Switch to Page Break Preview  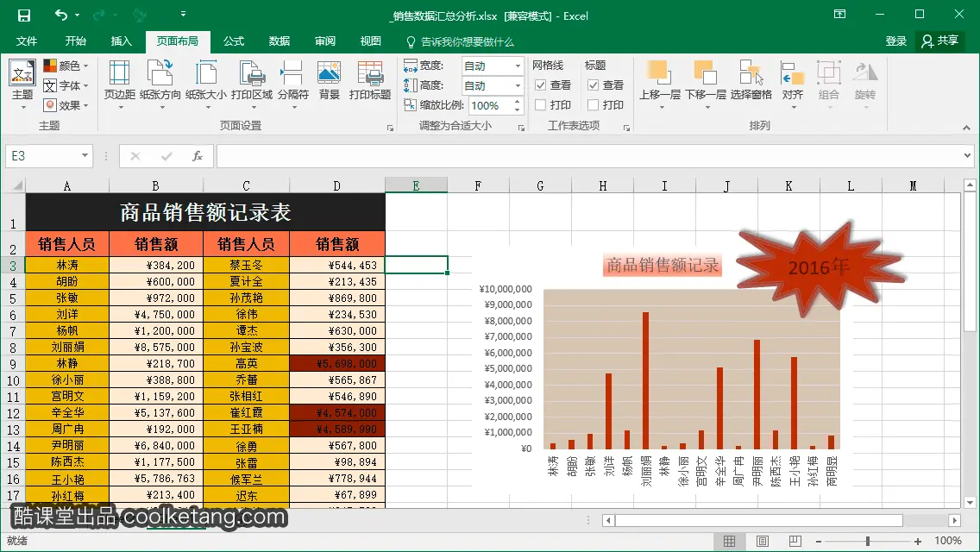tap(795, 542)
